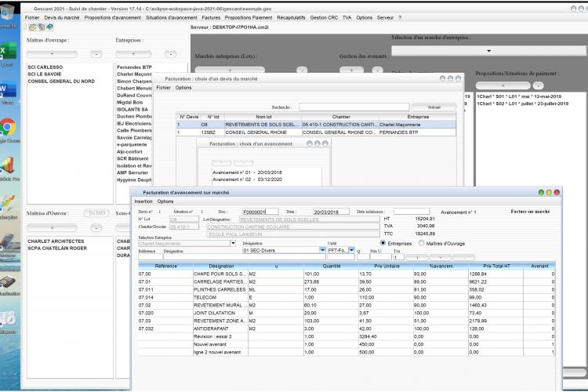Select the ANTIDERAPANT row
The width and height of the screenshot is (588, 392).
pos(346,328)
